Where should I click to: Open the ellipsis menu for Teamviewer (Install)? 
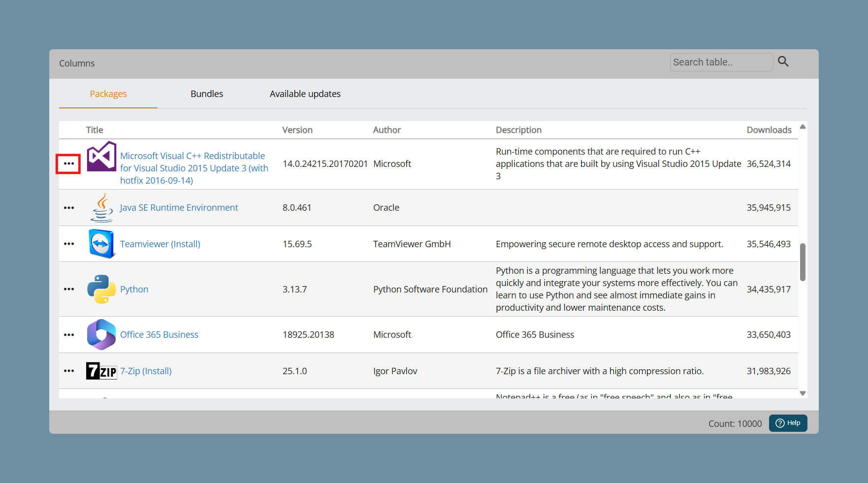[x=69, y=244]
